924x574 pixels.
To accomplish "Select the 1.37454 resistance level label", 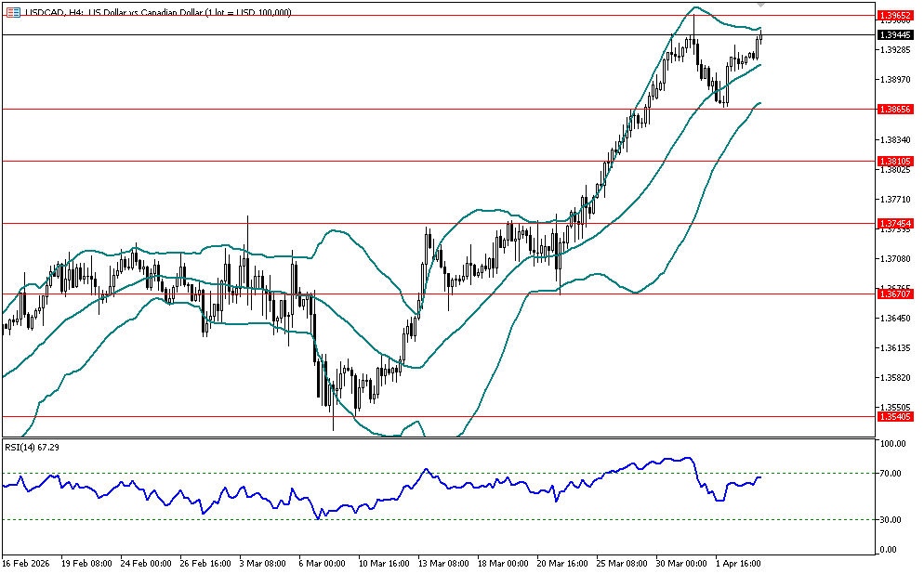I will coord(893,223).
